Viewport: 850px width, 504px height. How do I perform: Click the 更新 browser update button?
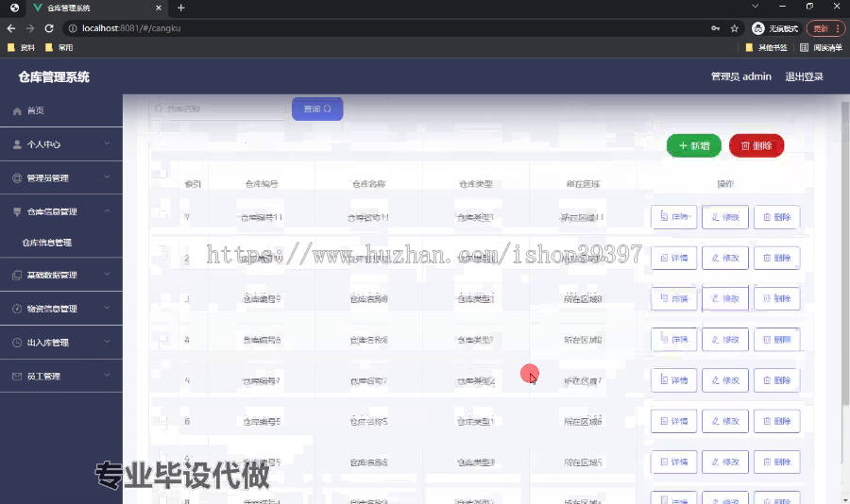coord(826,28)
